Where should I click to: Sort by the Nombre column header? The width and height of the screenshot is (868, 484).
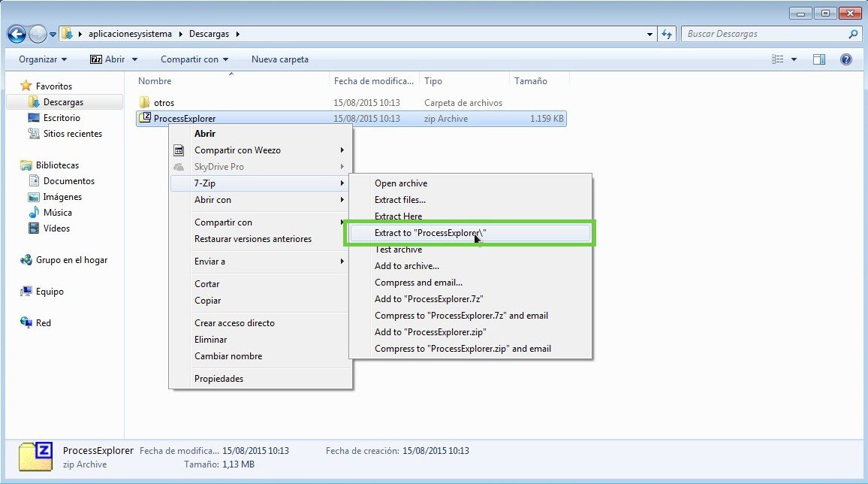[155, 81]
